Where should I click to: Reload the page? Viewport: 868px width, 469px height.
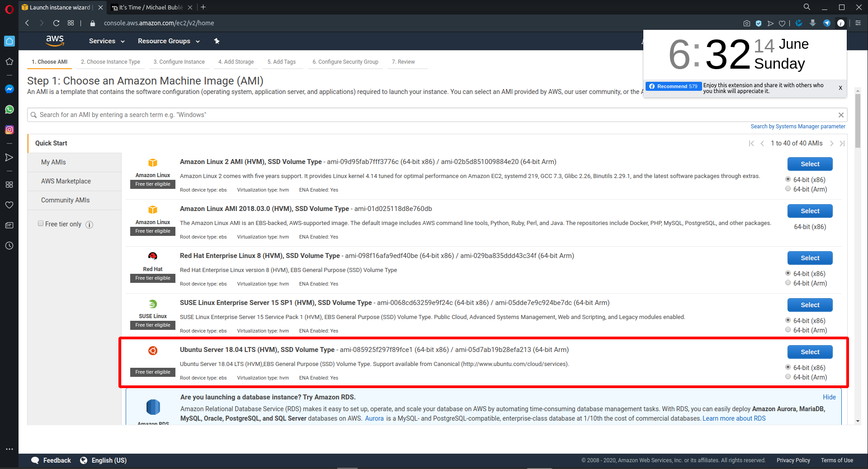[56, 23]
